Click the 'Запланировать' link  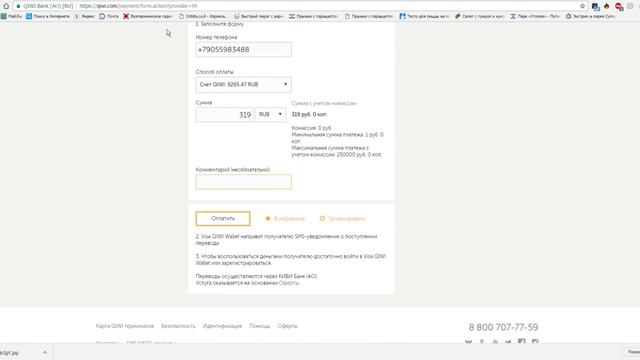(347, 219)
